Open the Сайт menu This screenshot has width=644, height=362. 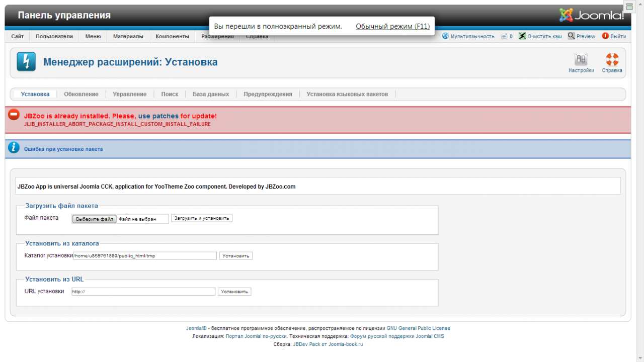tap(18, 36)
